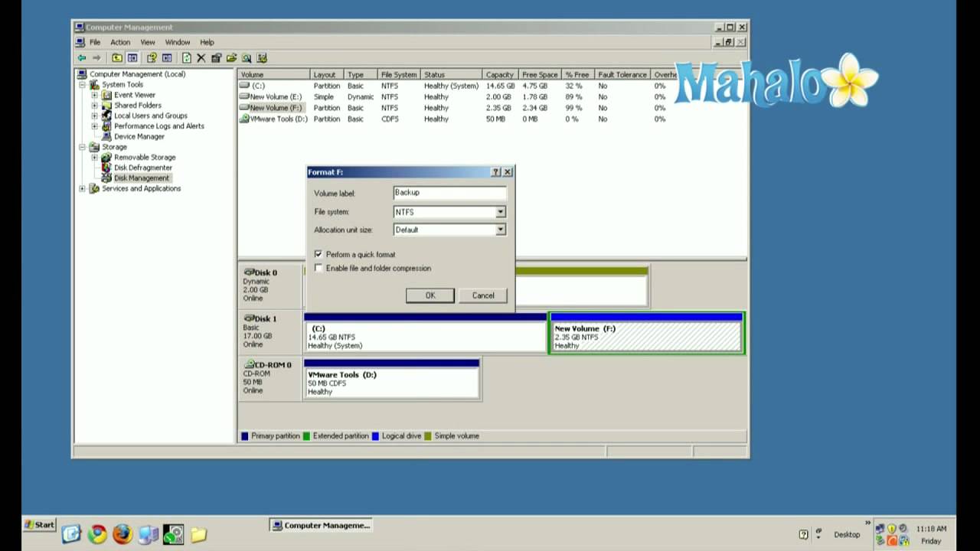
Task: Click OK in the Format F: dialog
Action: [x=430, y=295]
